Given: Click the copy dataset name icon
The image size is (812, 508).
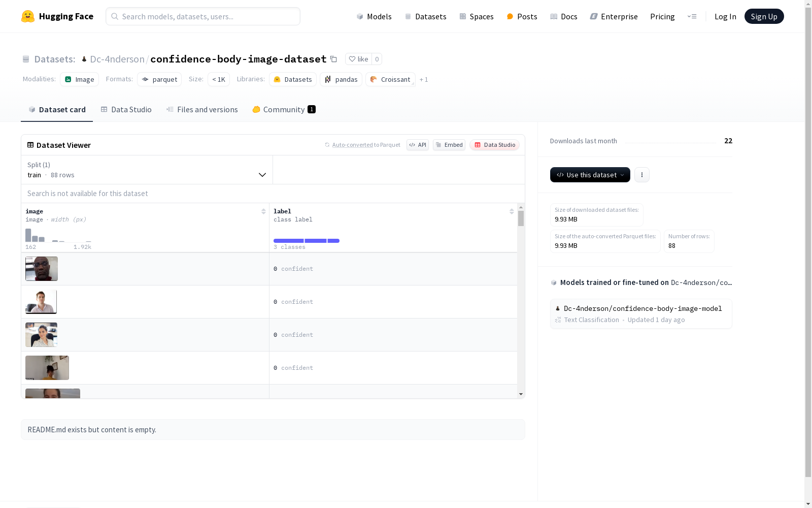Looking at the screenshot, I should click(x=333, y=59).
